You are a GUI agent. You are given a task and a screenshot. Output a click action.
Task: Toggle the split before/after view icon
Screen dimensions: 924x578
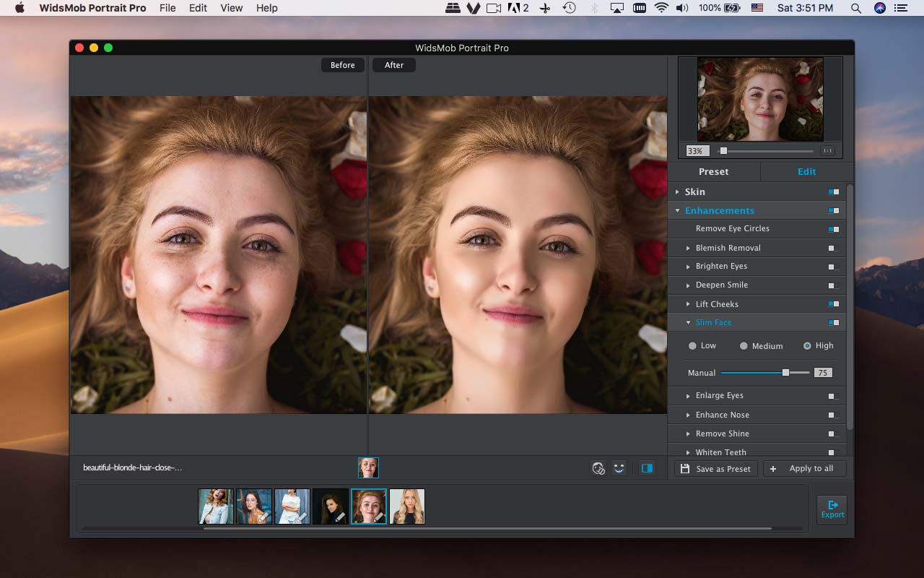click(647, 468)
